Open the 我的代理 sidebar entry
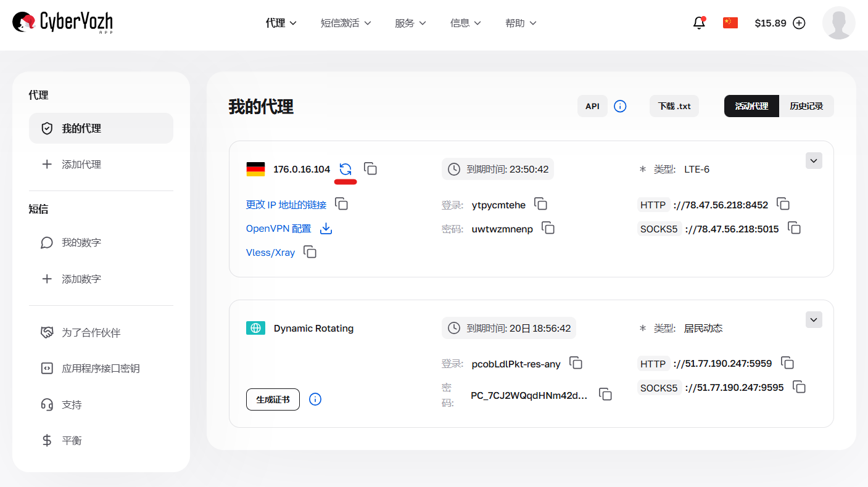 tap(101, 128)
